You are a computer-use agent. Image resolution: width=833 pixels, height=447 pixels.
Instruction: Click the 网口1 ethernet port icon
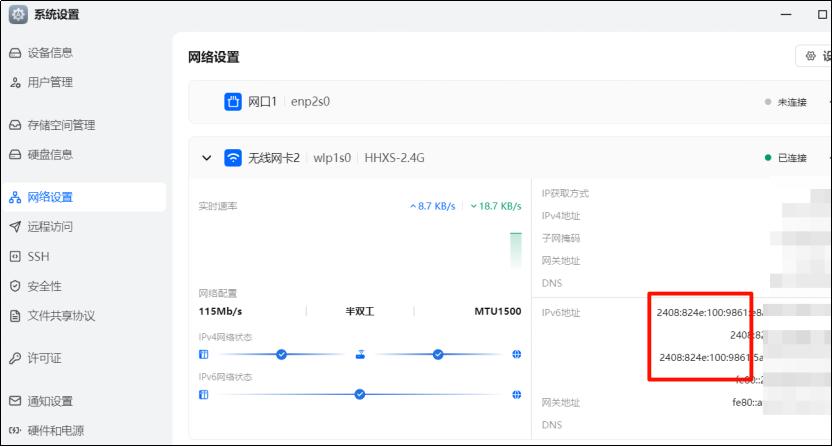(x=233, y=101)
